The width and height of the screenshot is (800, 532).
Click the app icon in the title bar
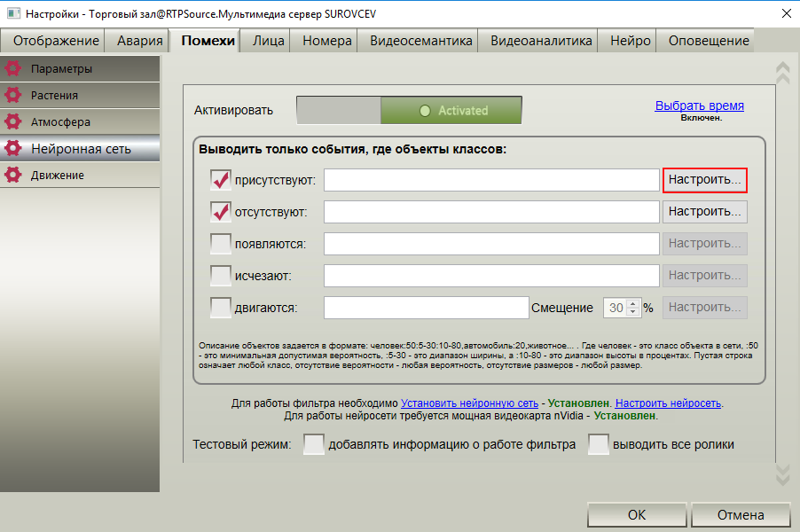13,14
